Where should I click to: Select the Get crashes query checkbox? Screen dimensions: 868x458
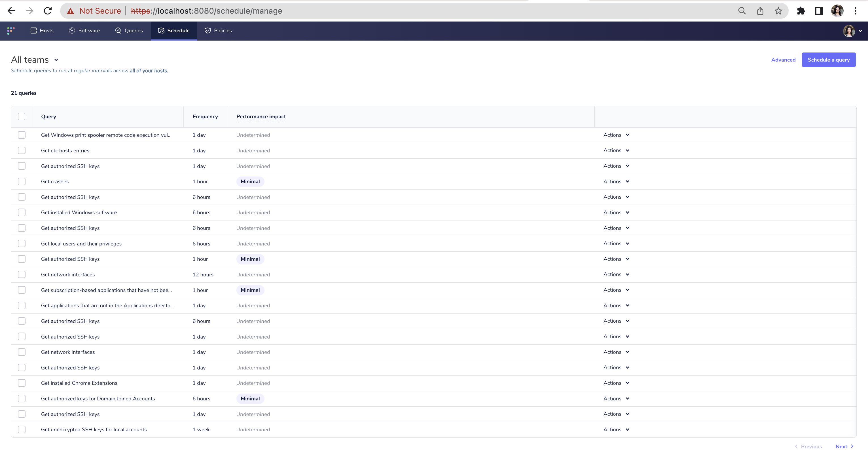pos(22,181)
